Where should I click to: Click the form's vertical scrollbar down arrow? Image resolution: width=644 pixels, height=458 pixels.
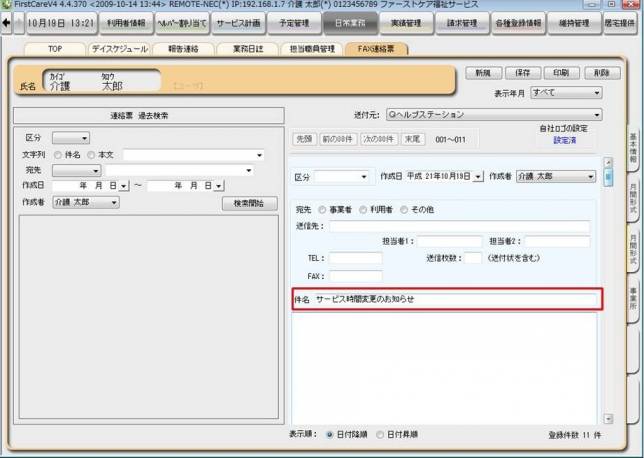point(608,414)
